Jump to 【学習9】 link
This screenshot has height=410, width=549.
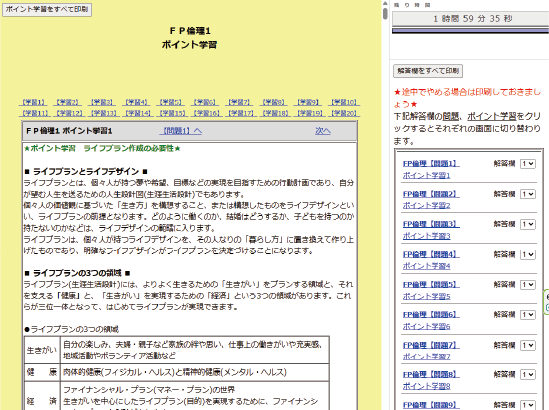coord(307,102)
